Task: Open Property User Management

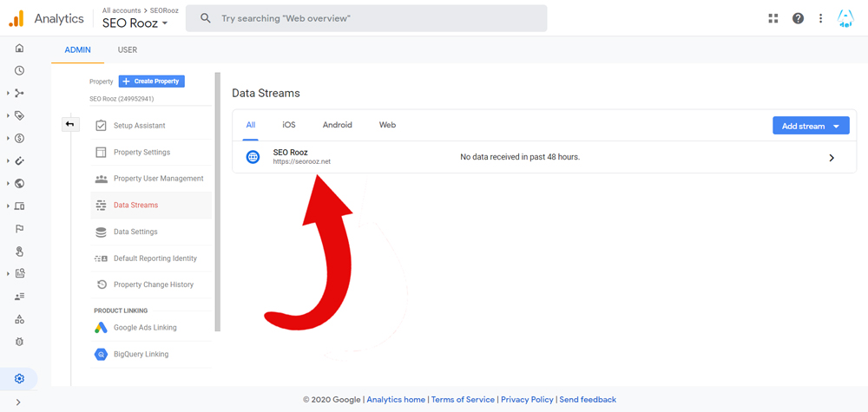Action: coord(151,179)
